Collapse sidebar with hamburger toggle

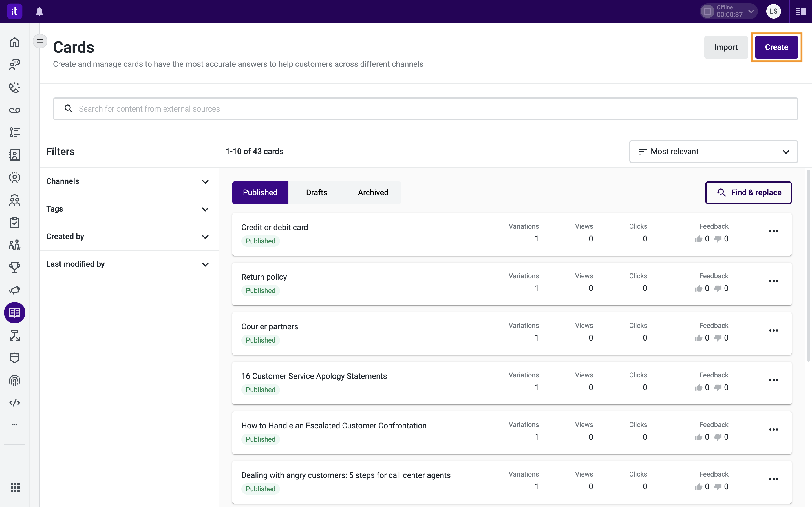click(40, 41)
